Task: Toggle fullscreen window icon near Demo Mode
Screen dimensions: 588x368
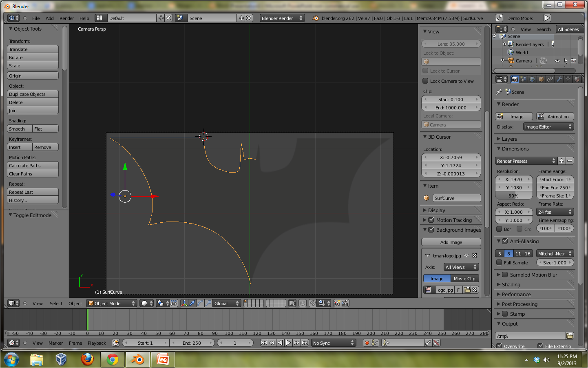Action: (x=499, y=18)
